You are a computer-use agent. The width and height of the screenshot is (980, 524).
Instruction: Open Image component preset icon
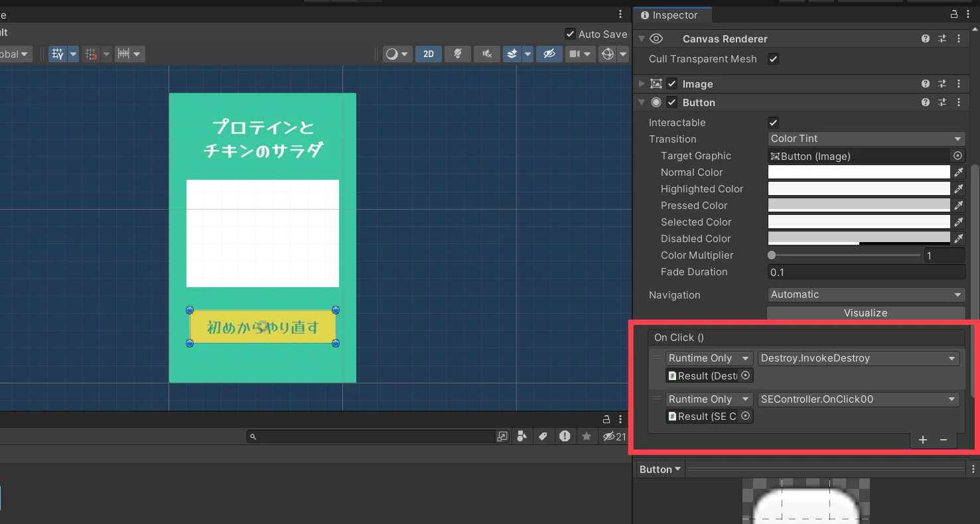[x=942, y=84]
